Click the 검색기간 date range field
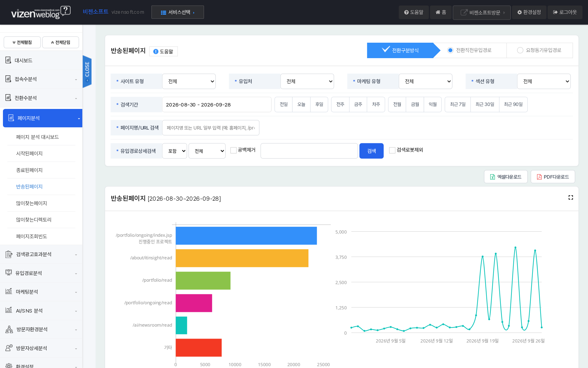Image resolution: width=588 pixels, height=368 pixels. pyautogui.click(x=217, y=105)
